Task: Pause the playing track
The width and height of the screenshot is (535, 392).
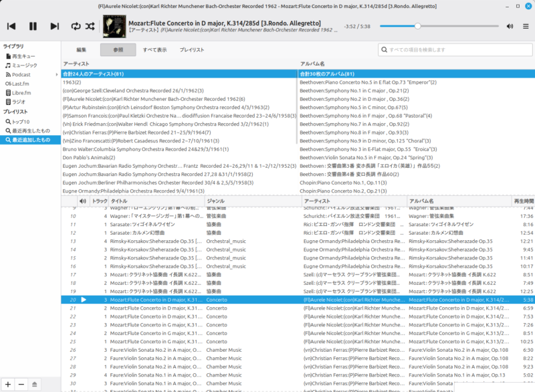Action: 33,26
